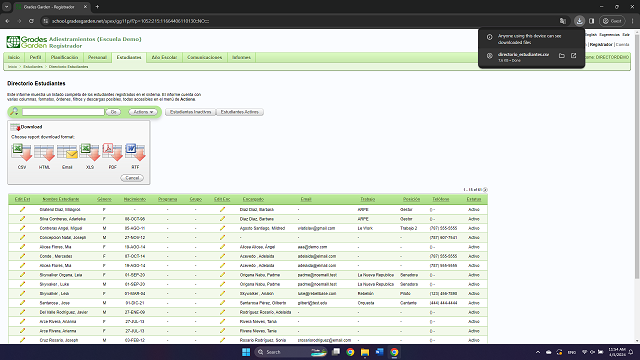
Task: Click Chrome downloads toolbar icon
Action: 579,21
